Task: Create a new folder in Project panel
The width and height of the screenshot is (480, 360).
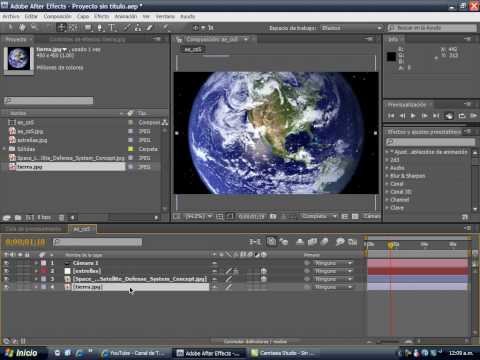Action: 18,218
